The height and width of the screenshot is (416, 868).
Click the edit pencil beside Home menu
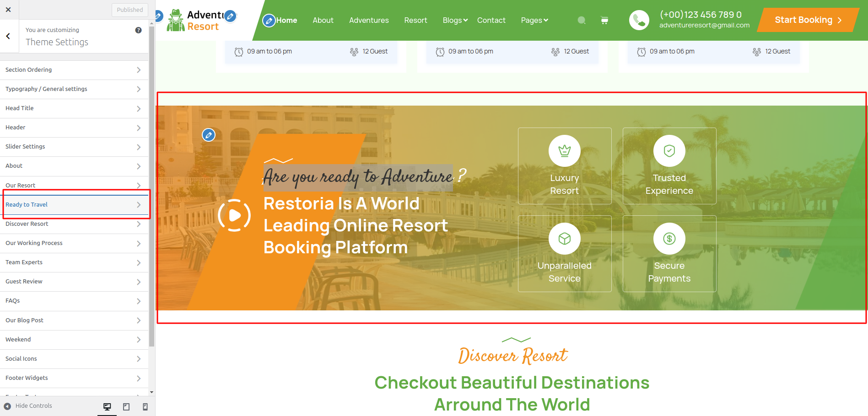pyautogui.click(x=269, y=21)
